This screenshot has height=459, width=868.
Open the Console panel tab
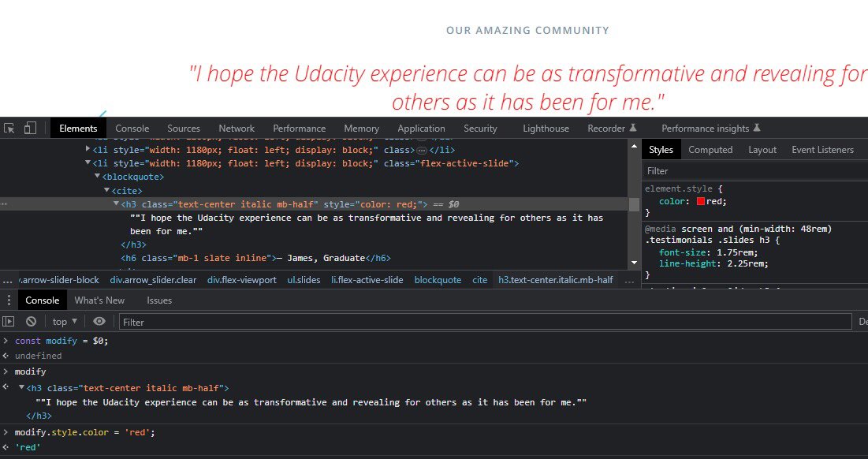pos(132,129)
